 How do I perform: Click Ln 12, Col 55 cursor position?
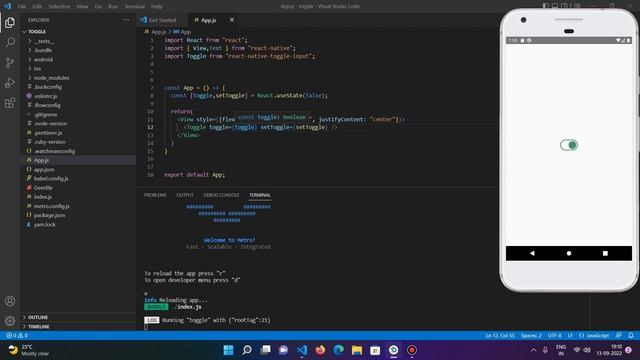click(500, 336)
